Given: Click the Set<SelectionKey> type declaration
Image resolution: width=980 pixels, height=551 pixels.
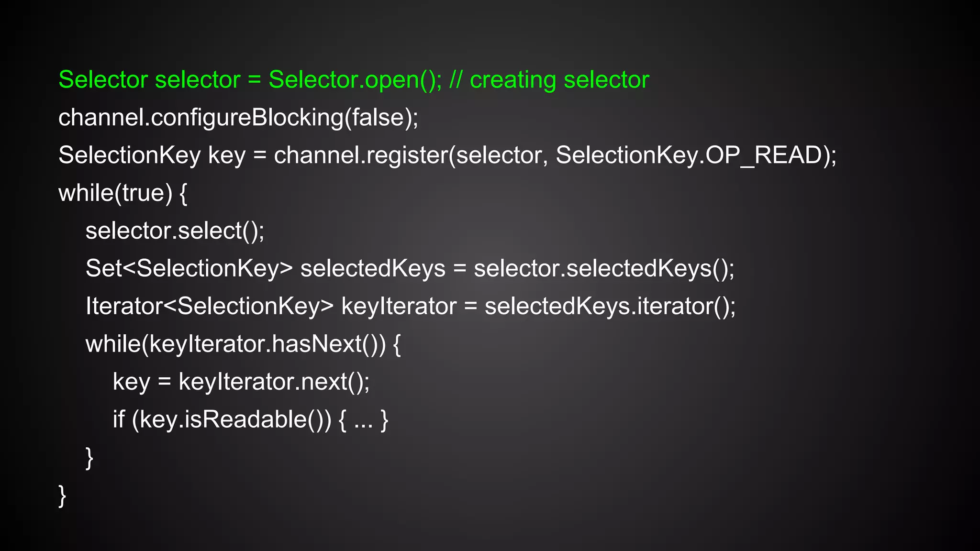Looking at the screenshot, I should [189, 268].
